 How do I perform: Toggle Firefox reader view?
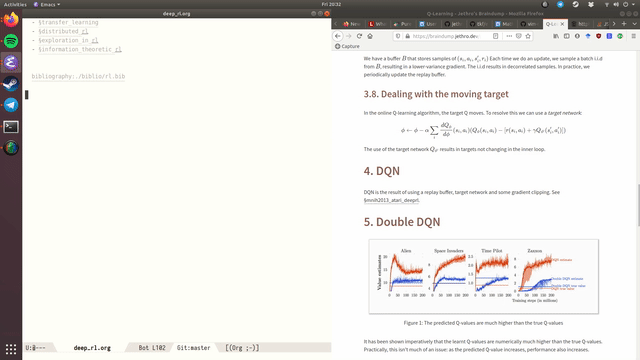[x=496, y=36]
